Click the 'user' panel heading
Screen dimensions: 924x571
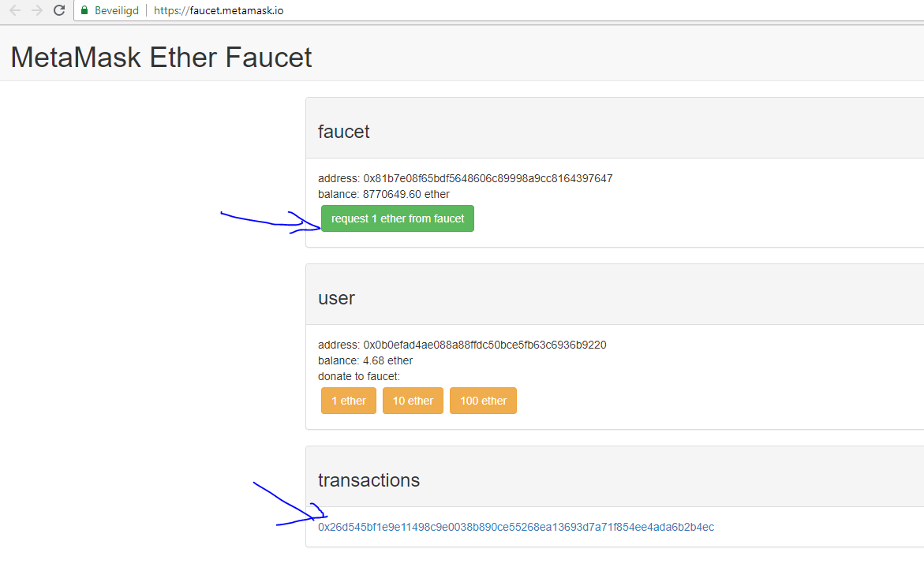[x=336, y=298]
